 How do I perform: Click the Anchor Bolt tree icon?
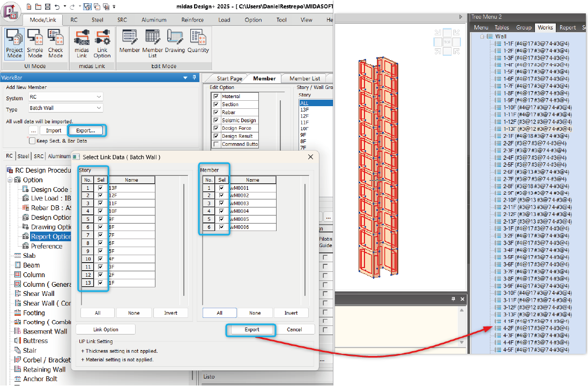(17, 379)
